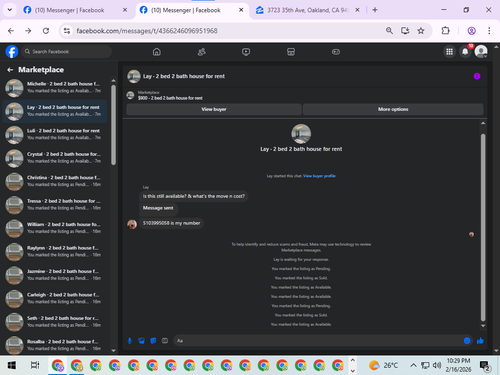Image resolution: width=500 pixels, height=375 pixels.
Task: Open the Windows notification center
Action: (x=484, y=366)
